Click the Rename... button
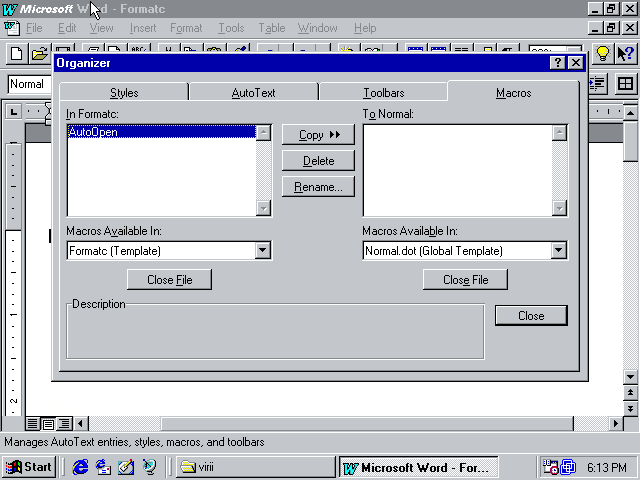Viewport: 640px width, 480px height. 318,187
